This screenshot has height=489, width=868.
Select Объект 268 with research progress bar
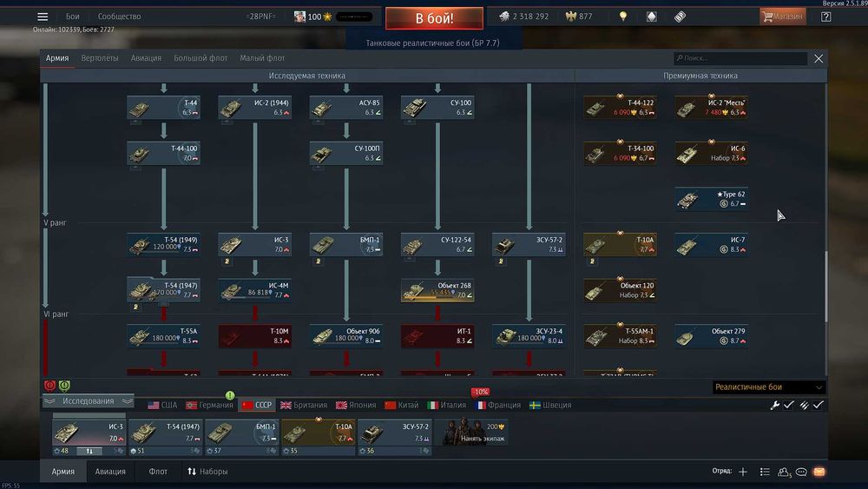tap(437, 290)
